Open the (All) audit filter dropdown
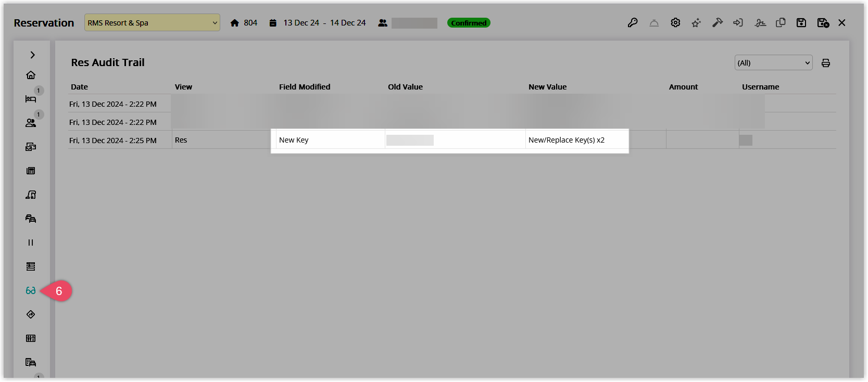 773,63
